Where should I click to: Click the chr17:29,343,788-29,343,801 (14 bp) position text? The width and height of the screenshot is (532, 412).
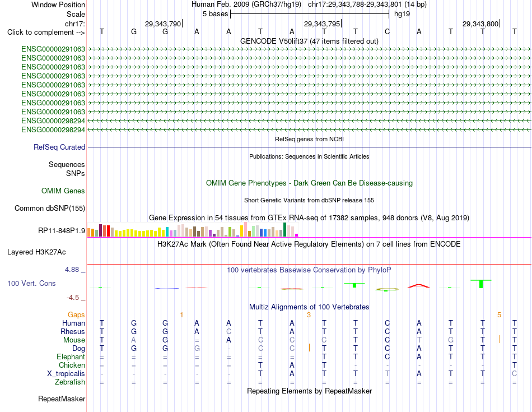367,4
